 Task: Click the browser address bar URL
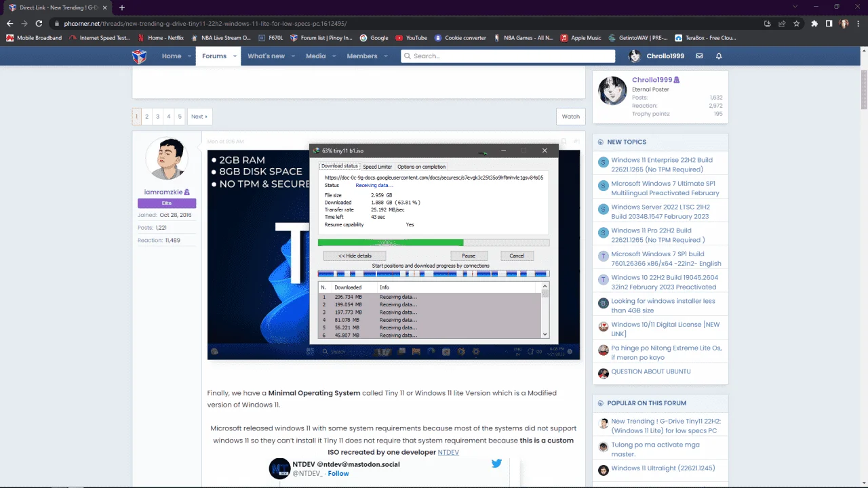tap(205, 23)
